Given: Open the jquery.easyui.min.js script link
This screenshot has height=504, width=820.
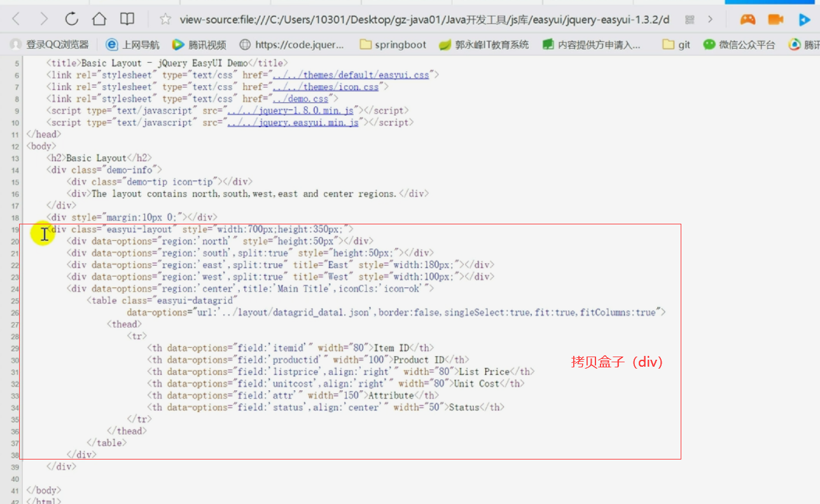Looking at the screenshot, I should coord(293,123).
